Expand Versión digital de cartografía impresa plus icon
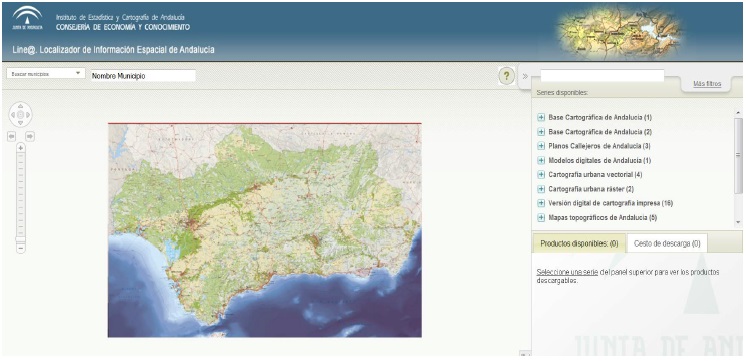 [541, 203]
